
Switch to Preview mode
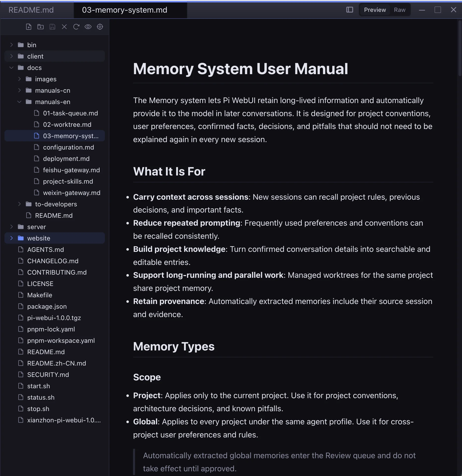(375, 10)
